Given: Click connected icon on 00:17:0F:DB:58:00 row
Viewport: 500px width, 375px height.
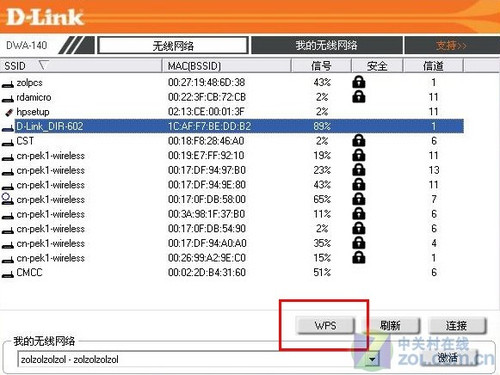Looking at the screenshot, I should (7, 199).
